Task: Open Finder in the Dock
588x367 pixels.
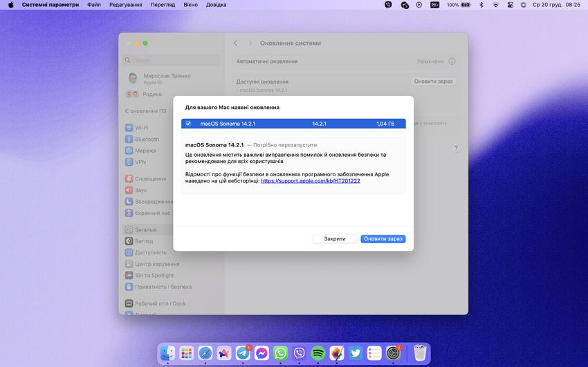Action: point(168,353)
